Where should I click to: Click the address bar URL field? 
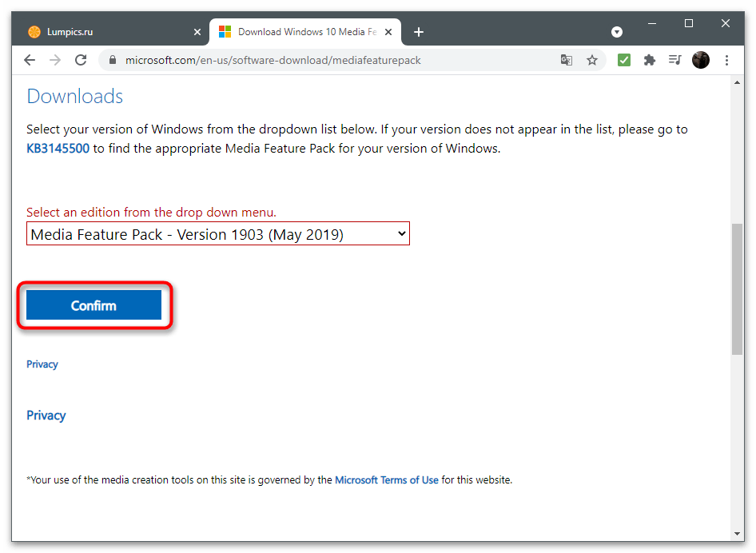tap(320, 60)
